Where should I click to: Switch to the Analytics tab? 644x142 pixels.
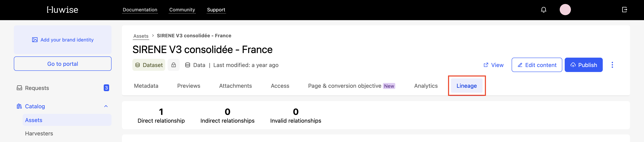[426, 86]
